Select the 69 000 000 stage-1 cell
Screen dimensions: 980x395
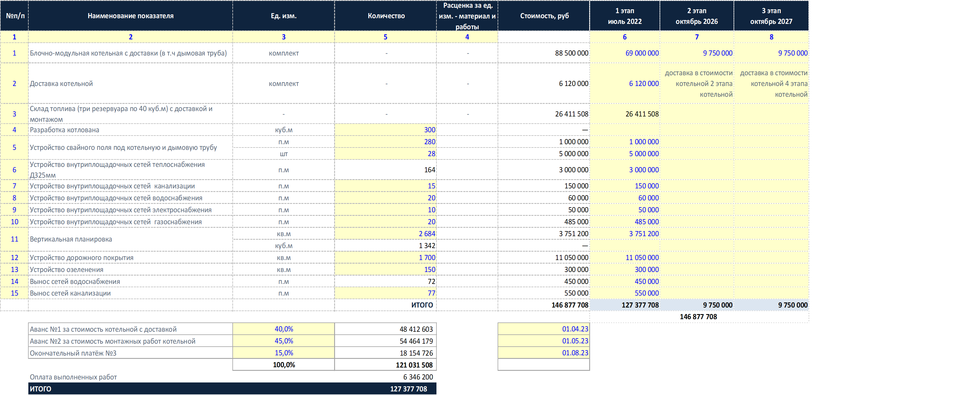[625, 53]
